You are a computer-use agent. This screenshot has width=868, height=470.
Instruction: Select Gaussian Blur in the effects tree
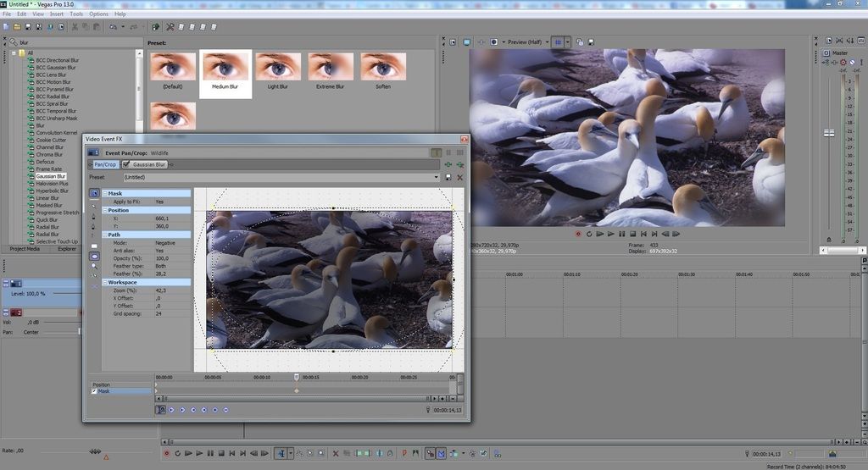51,176
